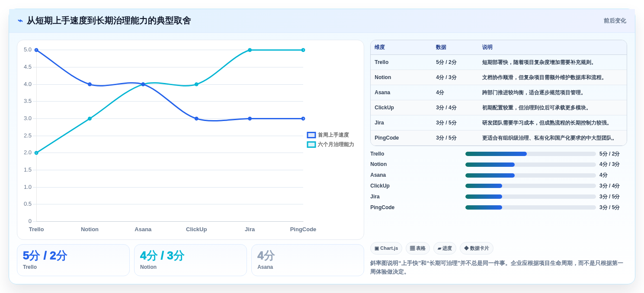
Task: Click the Notion point at 4.0 on blue line
Action: click(x=90, y=84)
